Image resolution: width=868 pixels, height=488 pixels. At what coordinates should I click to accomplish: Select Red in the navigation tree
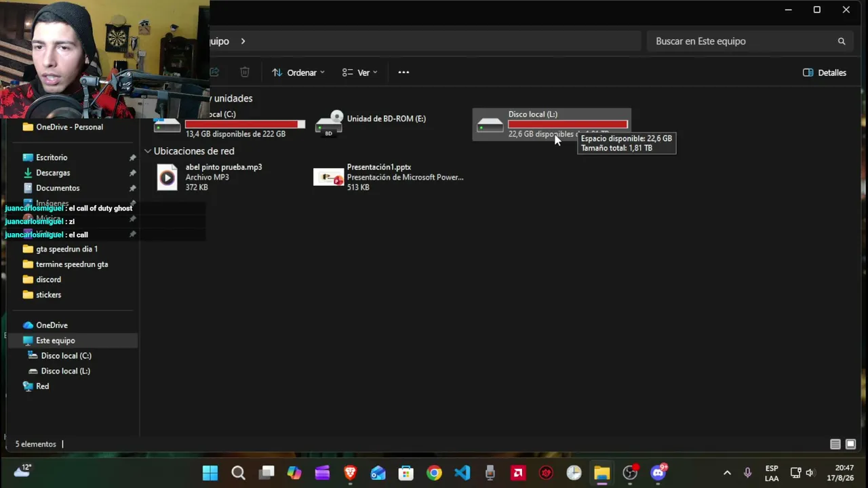pos(42,386)
